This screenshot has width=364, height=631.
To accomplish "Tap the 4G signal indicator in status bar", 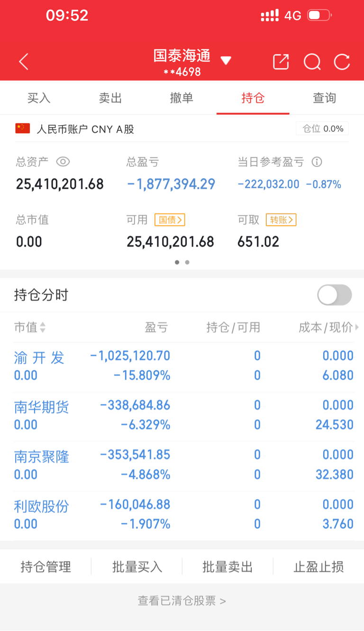I will (x=293, y=16).
